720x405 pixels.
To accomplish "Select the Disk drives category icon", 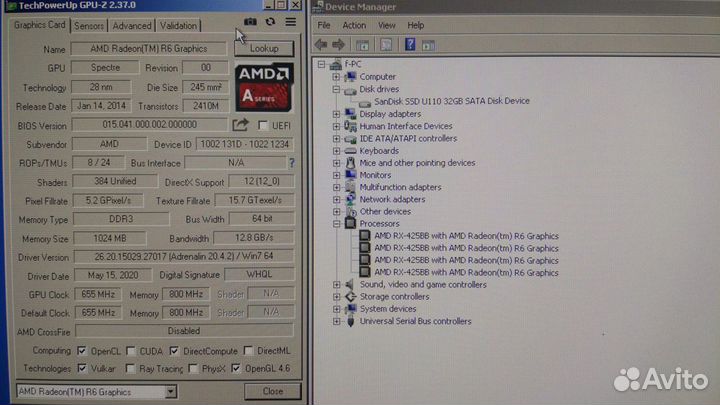I will point(350,90).
